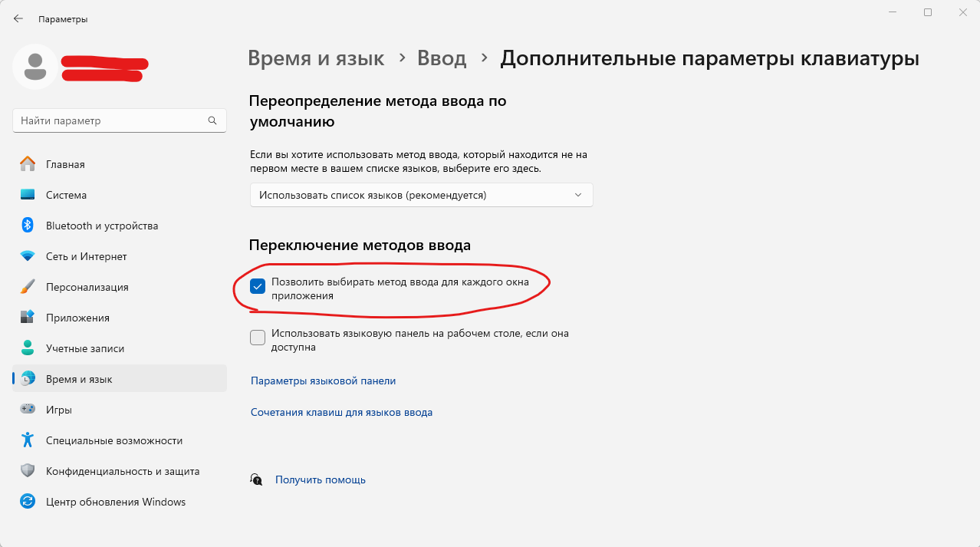Click the Специальные возможности accessibility icon
980x547 pixels.
[x=28, y=440]
